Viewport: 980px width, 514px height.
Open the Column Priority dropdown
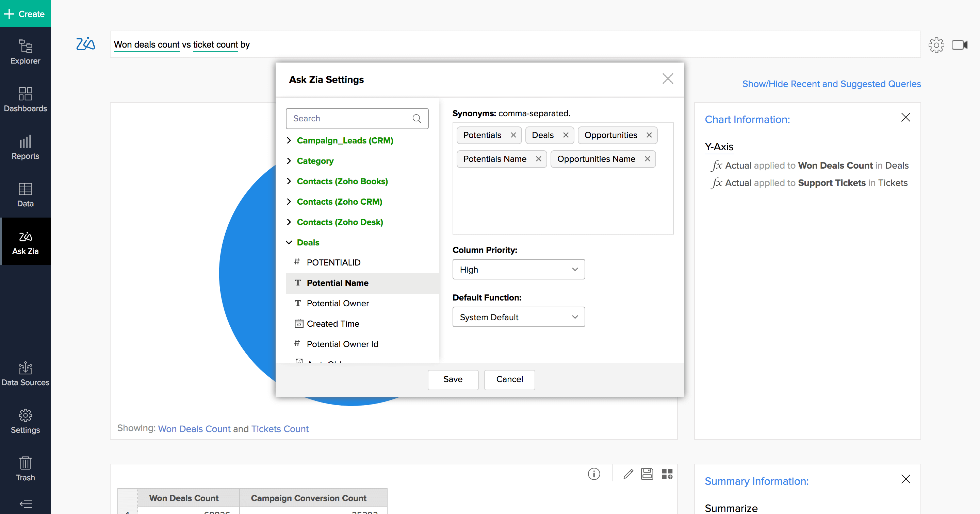click(518, 269)
